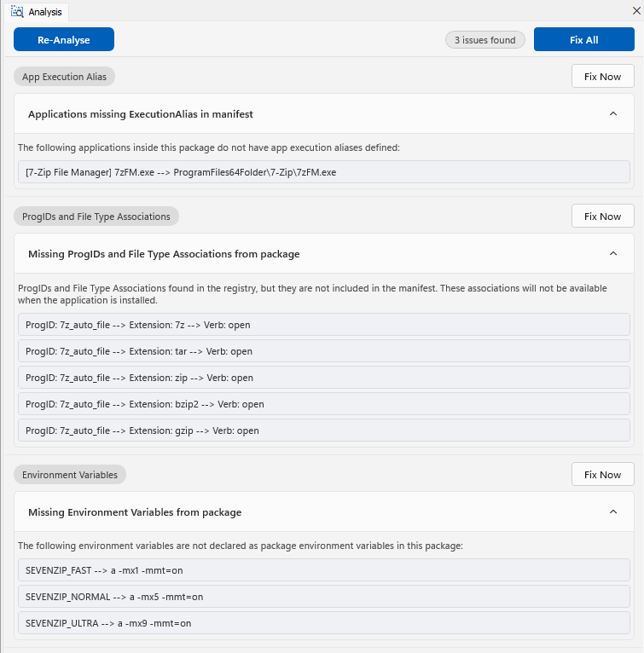Select the Environment Variables tag
Screen dimensions: 644x653
(70, 475)
